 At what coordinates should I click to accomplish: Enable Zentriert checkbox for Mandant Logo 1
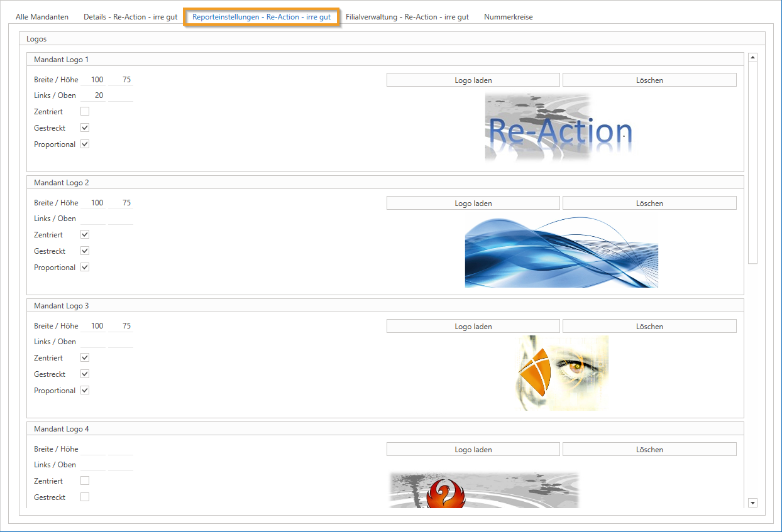point(85,111)
